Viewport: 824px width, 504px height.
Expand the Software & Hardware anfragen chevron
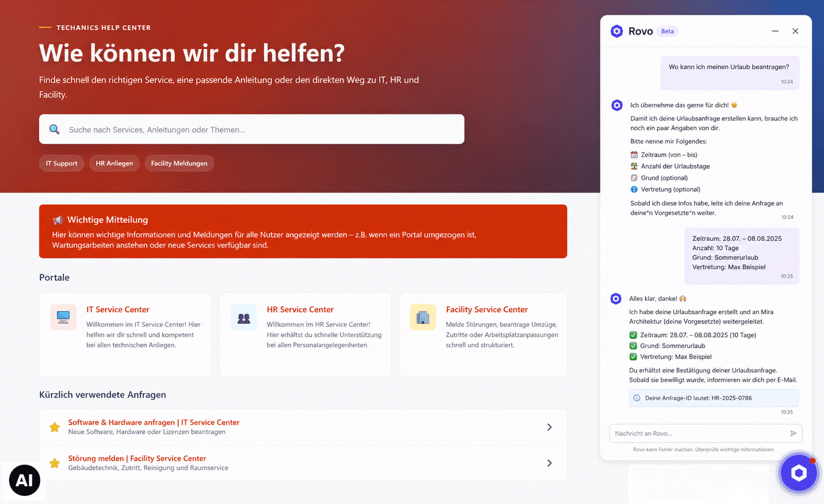coord(549,427)
